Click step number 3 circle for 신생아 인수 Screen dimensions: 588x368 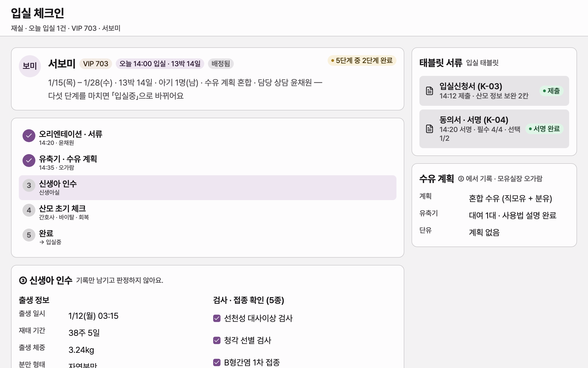[29, 185]
